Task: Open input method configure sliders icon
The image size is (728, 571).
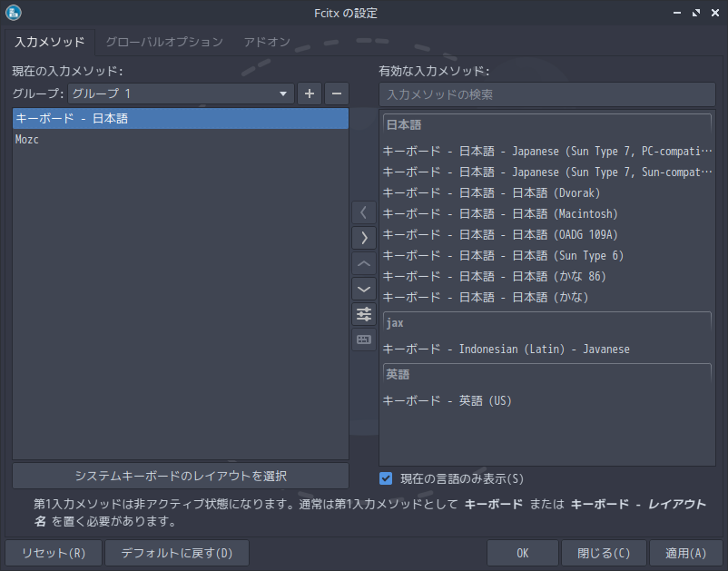Action: tap(364, 314)
